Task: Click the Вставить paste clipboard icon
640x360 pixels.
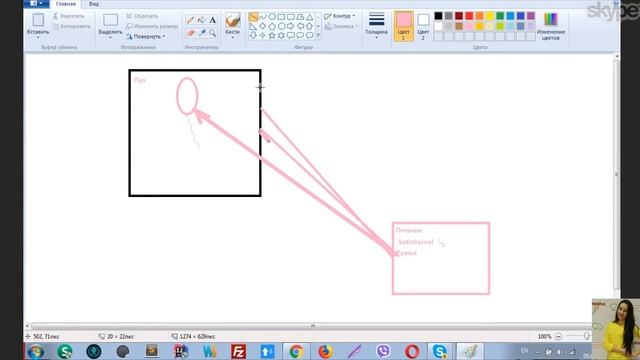Action: point(38,20)
